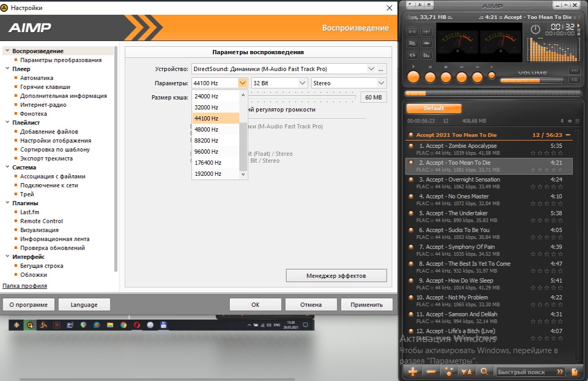Open Chrome from the taskbar
The width and height of the screenshot is (588, 381).
click(x=124, y=325)
